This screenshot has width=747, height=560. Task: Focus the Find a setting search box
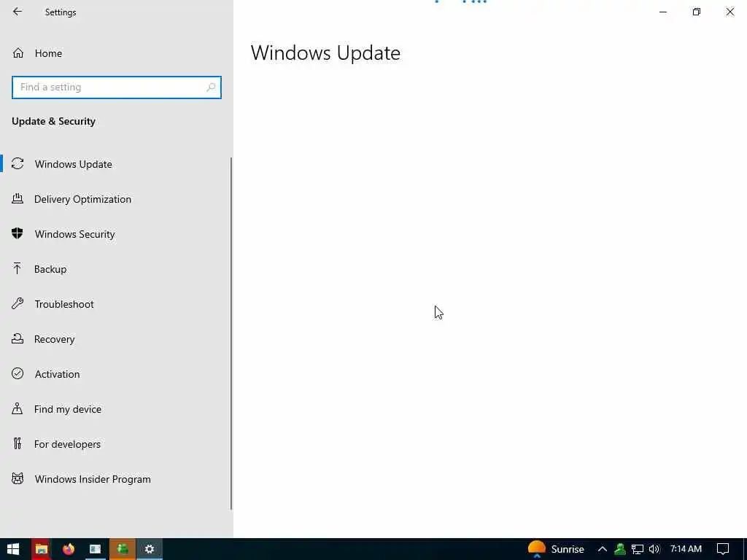[x=116, y=87]
